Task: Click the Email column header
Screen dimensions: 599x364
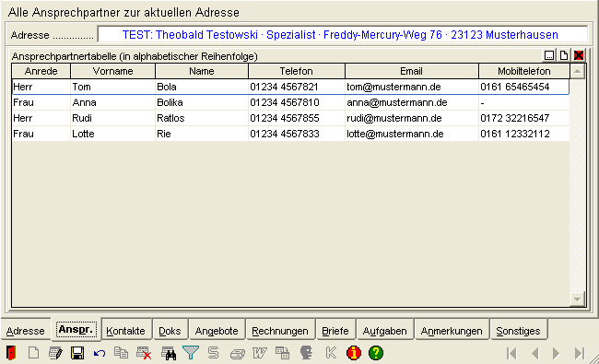Action: [411, 71]
